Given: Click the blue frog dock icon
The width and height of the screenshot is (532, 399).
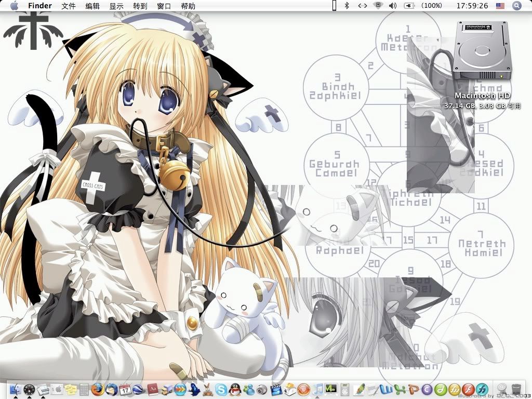Looking at the screenshot, I should tap(194, 389).
